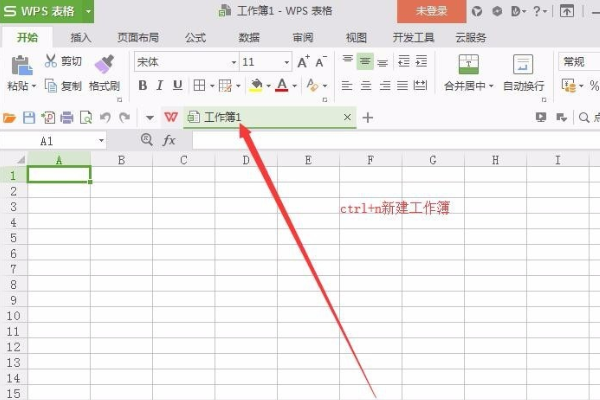This screenshot has width=600, height=400.
Task: Click the fx insert function icon
Action: pyautogui.click(x=169, y=140)
